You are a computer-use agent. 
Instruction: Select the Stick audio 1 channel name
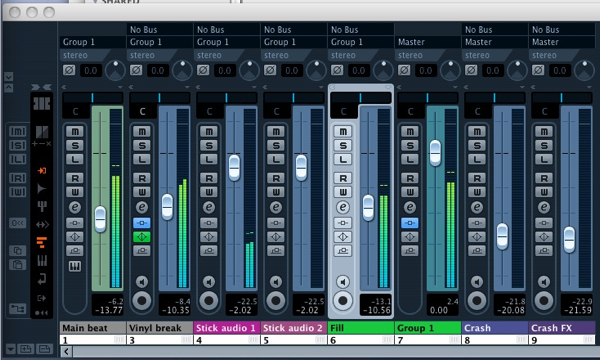[x=227, y=328]
